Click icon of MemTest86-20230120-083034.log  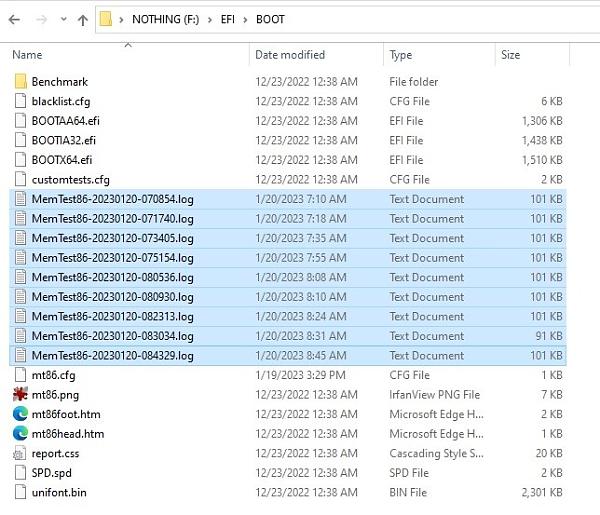click(x=20, y=336)
